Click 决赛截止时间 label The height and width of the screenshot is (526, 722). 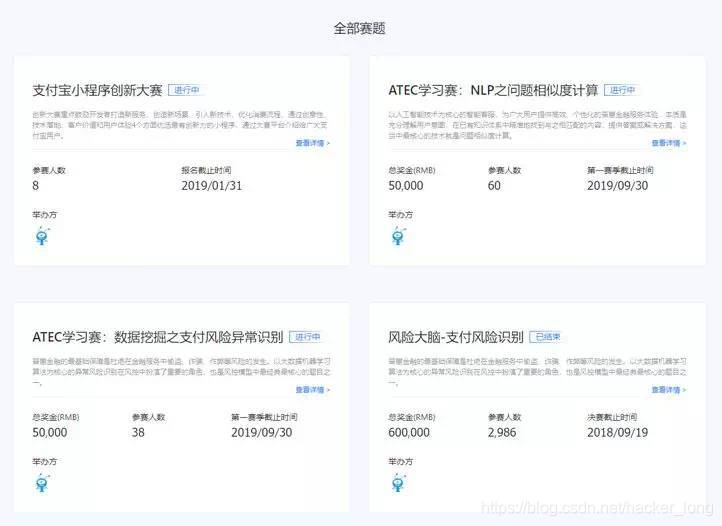(612, 417)
